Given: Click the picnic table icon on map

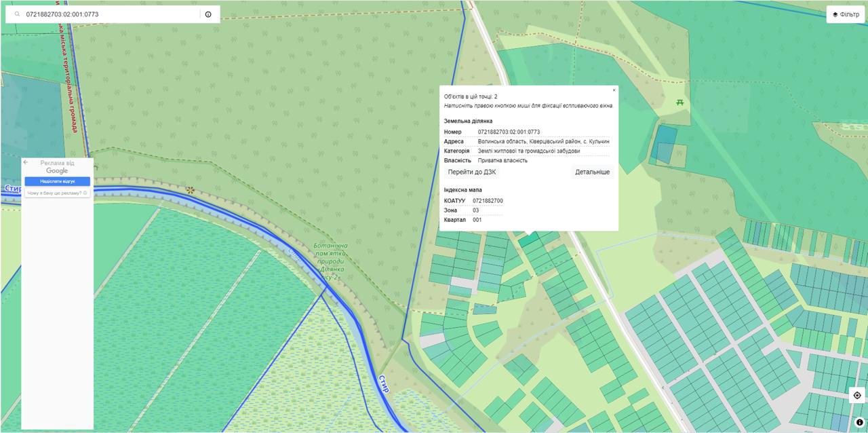Looking at the screenshot, I should coord(679,102).
